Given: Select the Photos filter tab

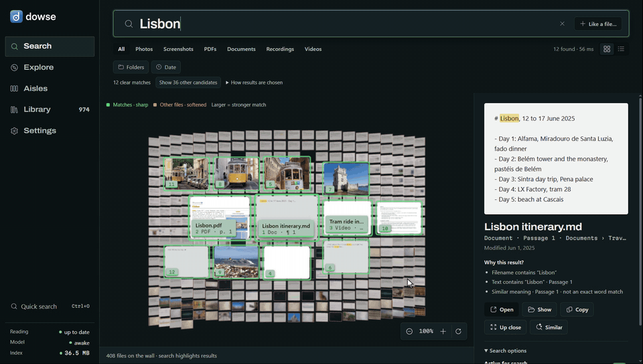Looking at the screenshot, I should (144, 49).
